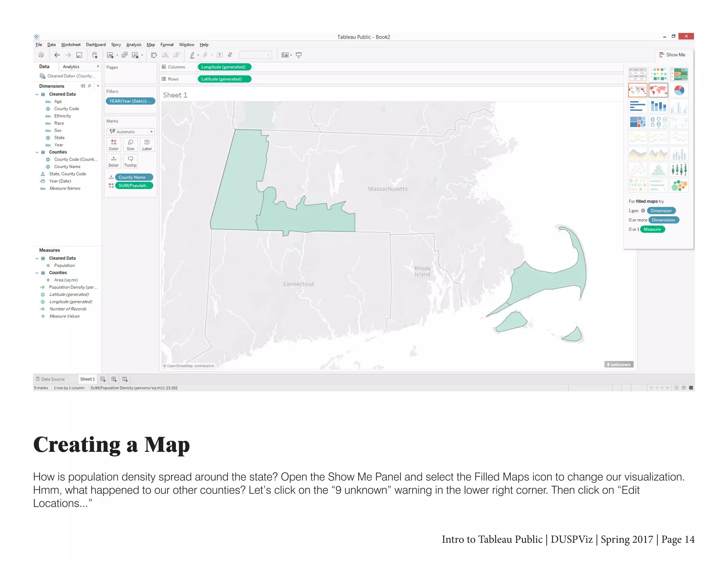Click the New Worksheet toolbar icon
The width and height of the screenshot is (728, 562).
click(110, 55)
